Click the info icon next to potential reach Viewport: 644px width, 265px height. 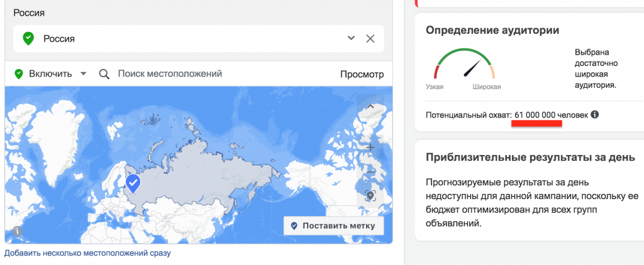(x=595, y=115)
